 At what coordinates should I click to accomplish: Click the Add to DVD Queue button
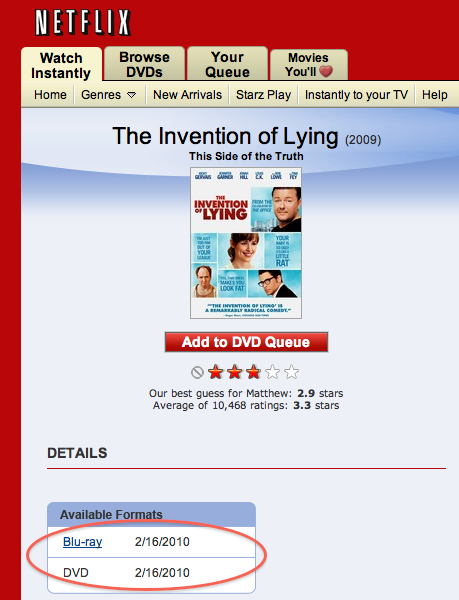pos(246,342)
